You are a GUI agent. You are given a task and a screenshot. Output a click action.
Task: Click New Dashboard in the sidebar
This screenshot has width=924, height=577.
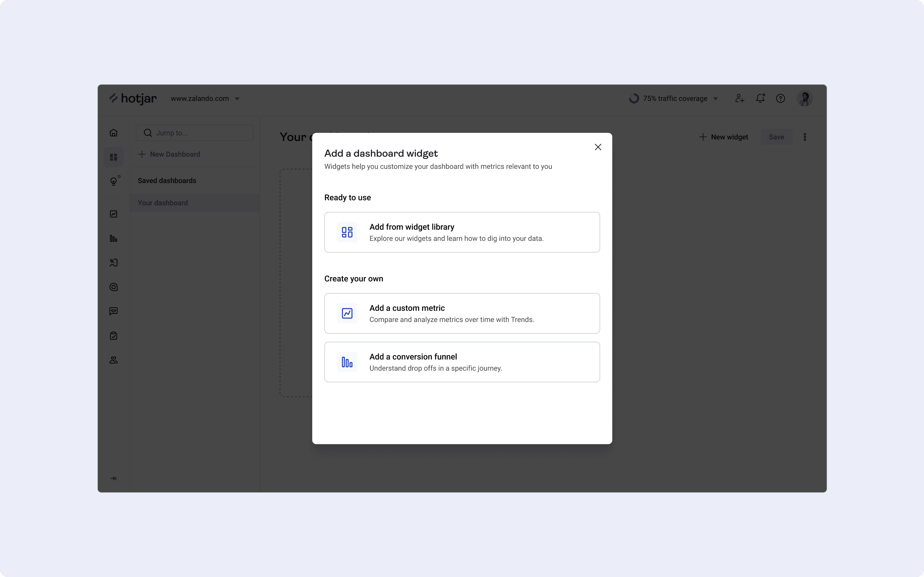[x=169, y=154]
